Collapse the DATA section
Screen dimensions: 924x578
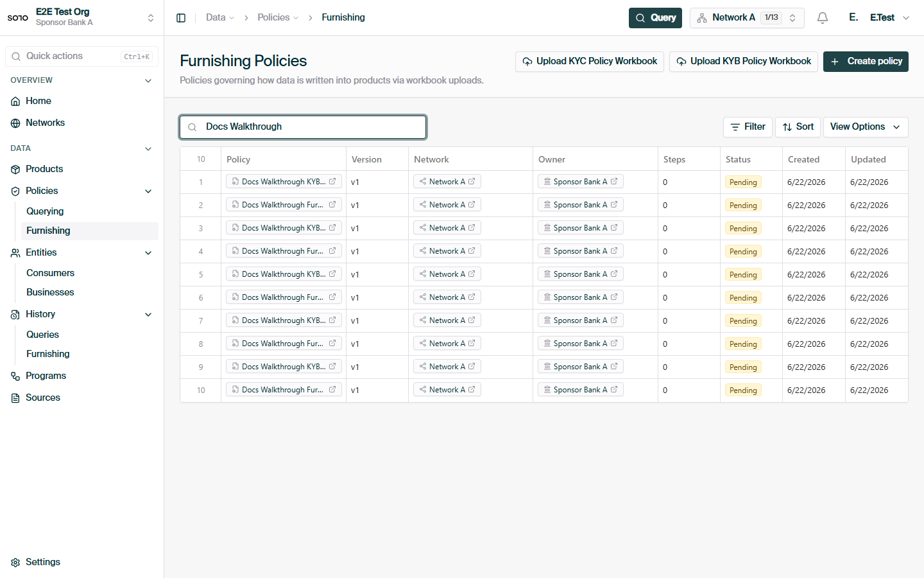click(x=148, y=149)
